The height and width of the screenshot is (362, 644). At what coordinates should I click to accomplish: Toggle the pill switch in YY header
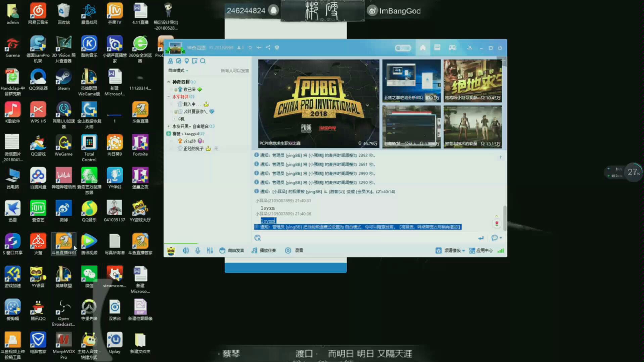[x=403, y=48]
